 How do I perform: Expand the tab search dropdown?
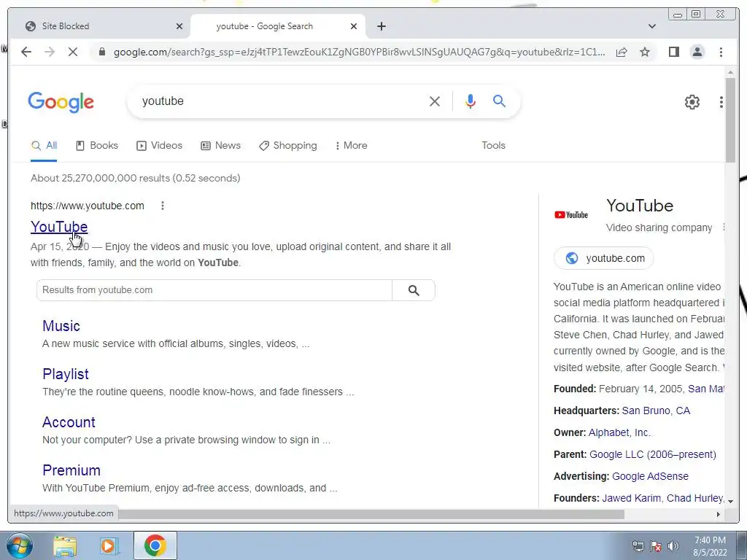coord(652,26)
